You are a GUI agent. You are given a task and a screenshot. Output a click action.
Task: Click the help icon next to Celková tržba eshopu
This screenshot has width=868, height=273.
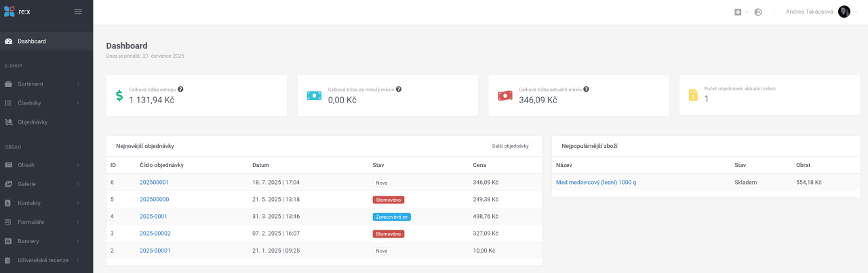tap(181, 89)
